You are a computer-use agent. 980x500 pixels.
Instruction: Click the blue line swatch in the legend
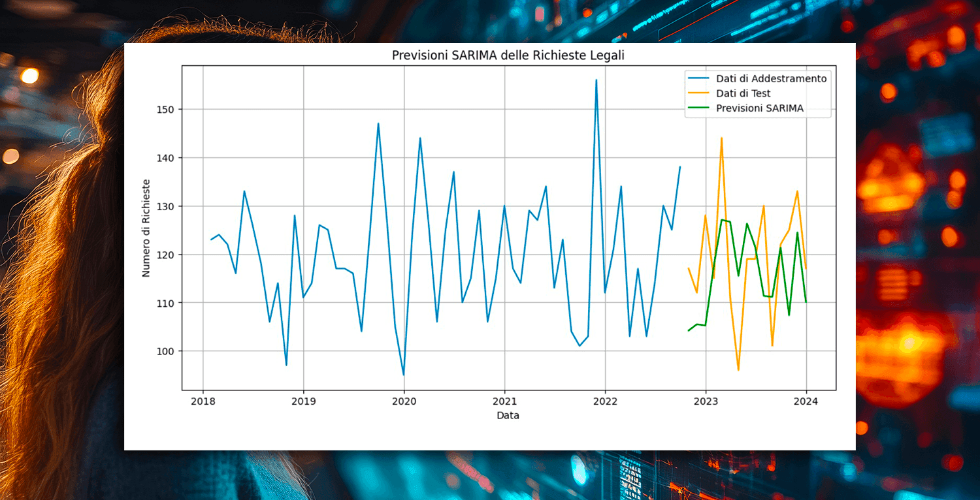click(x=698, y=79)
